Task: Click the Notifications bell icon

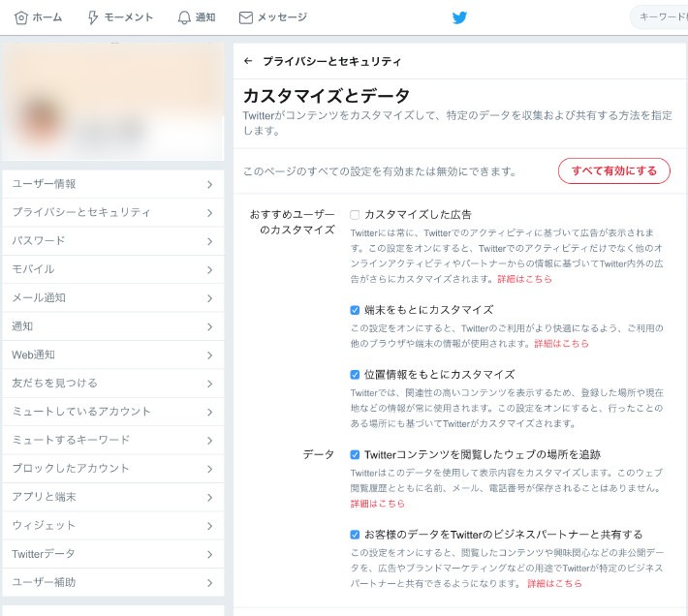Action: tap(184, 17)
